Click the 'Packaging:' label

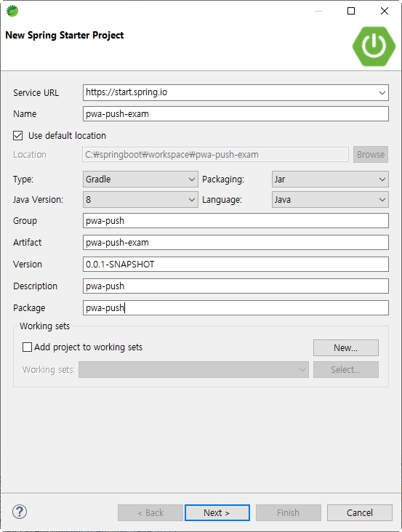(x=223, y=180)
